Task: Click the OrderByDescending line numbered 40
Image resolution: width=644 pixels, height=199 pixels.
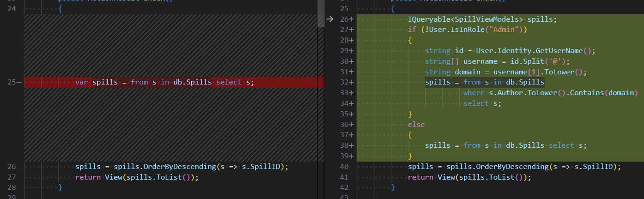Action: (515, 167)
